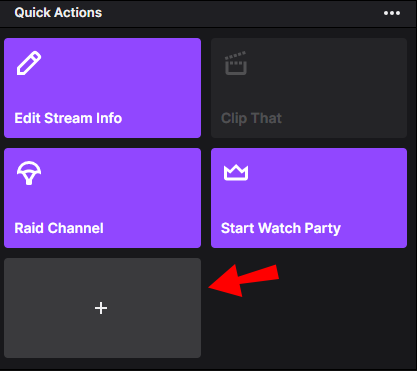Click the plus icon to add quick action

[101, 308]
